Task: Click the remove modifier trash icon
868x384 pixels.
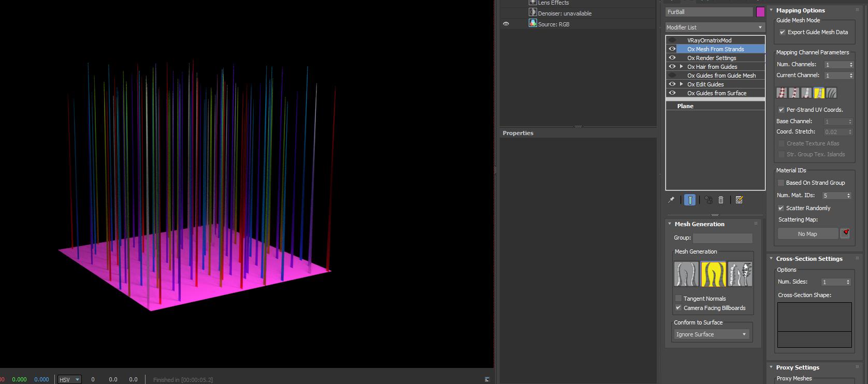Action: (x=721, y=200)
